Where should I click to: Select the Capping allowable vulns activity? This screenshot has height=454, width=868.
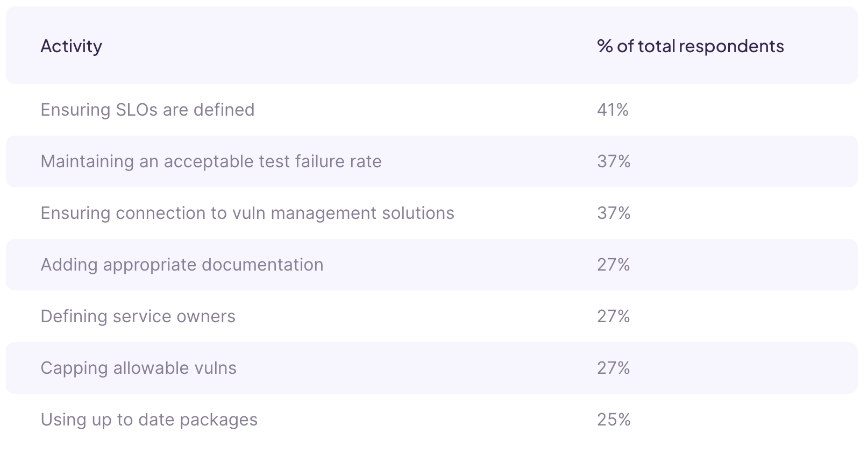[138, 368]
